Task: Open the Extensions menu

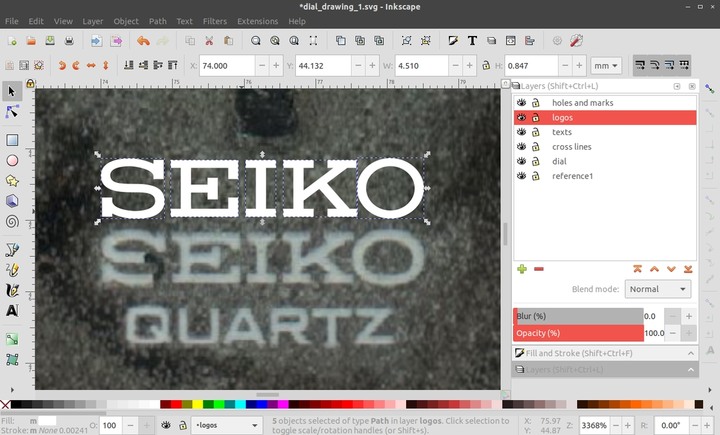Action: [258, 21]
